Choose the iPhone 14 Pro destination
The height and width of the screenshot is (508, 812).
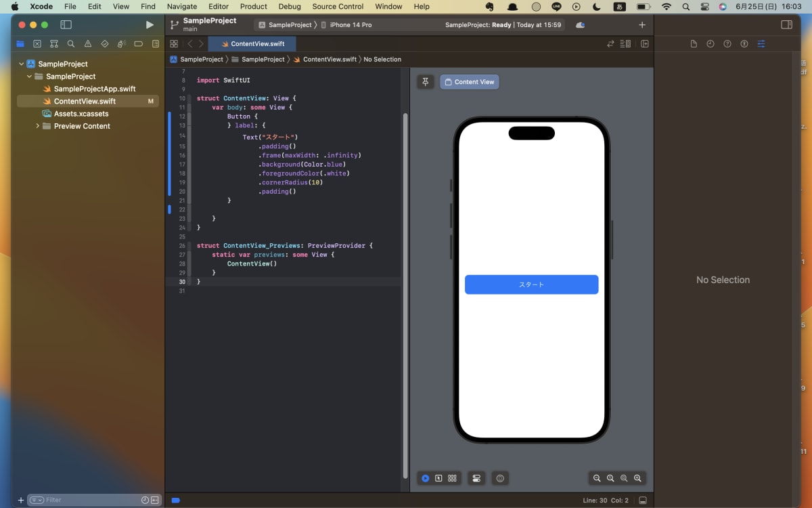pos(346,25)
